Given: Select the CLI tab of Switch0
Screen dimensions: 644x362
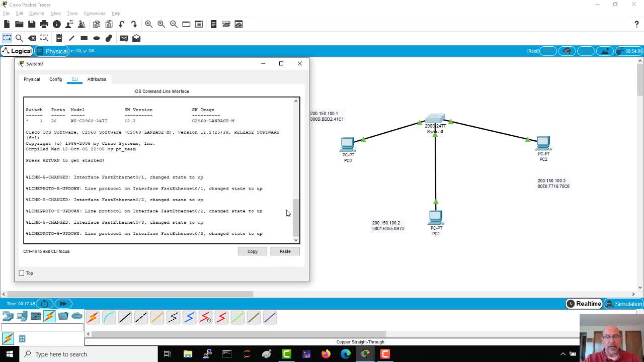Looking at the screenshot, I should pyautogui.click(x=74, y=79).
